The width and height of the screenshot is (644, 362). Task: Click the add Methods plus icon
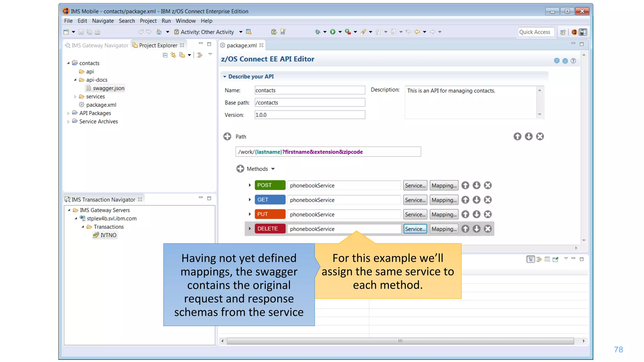[x=240, y=169]
